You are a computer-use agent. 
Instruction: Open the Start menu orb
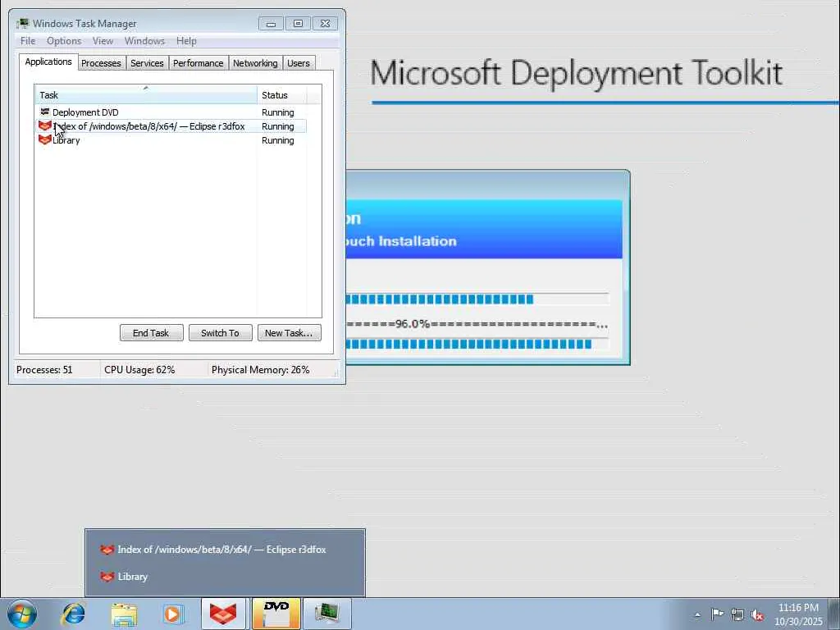pyautogui.click(x=22, y=614)
